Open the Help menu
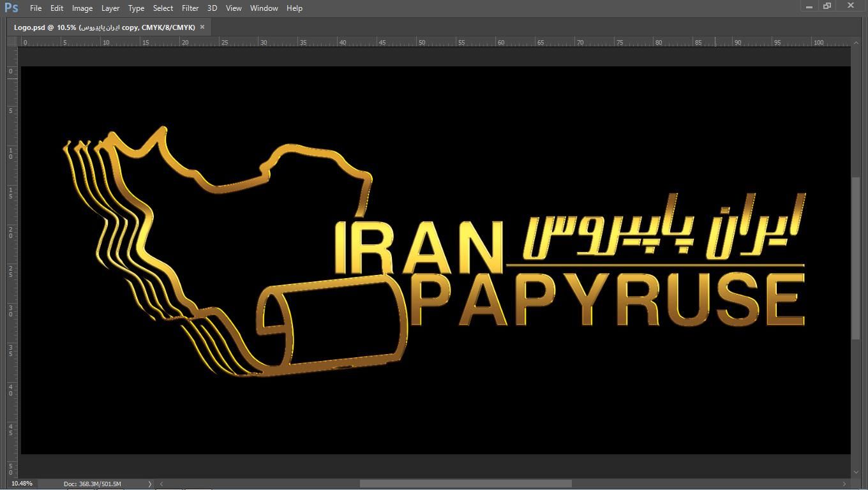Viewport: 868px width, 490px height. (x=294, y=8)
